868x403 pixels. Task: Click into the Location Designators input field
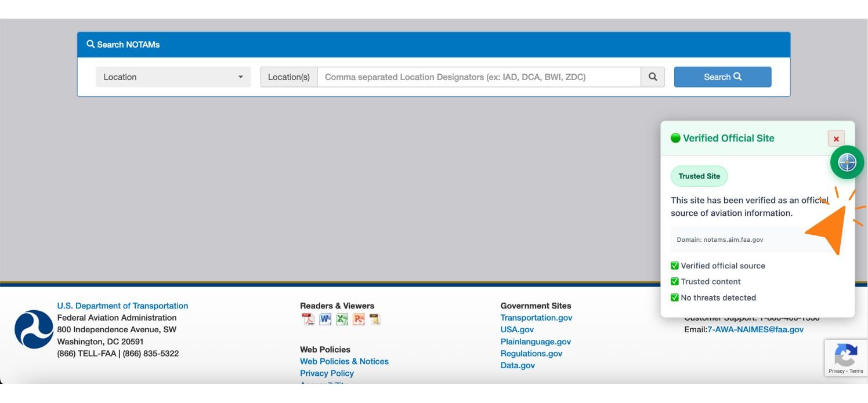pyautogui.click(x=479, y=77)
